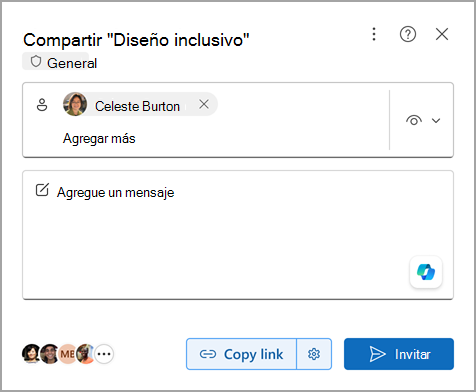Click the fourth shared-with avatar with orange shirt

pos(86,354)
